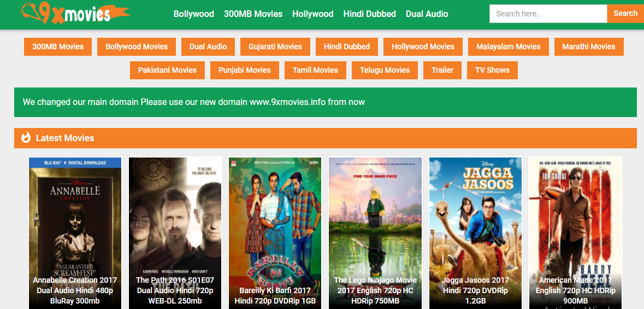Image resolution: width=644 pixels, height=309 pixels.
Task: Choose the Hindi Dubbed category button
Action: (347, 46)
